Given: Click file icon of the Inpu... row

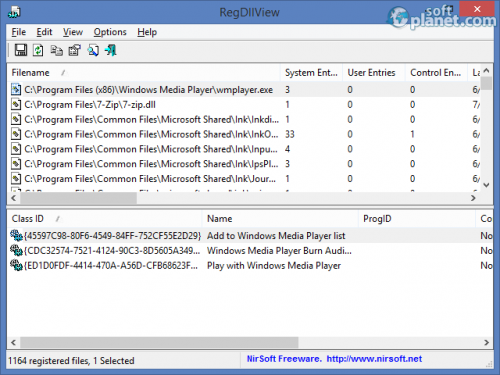Looking at the screenshot, I should click(x=16, y=149).
